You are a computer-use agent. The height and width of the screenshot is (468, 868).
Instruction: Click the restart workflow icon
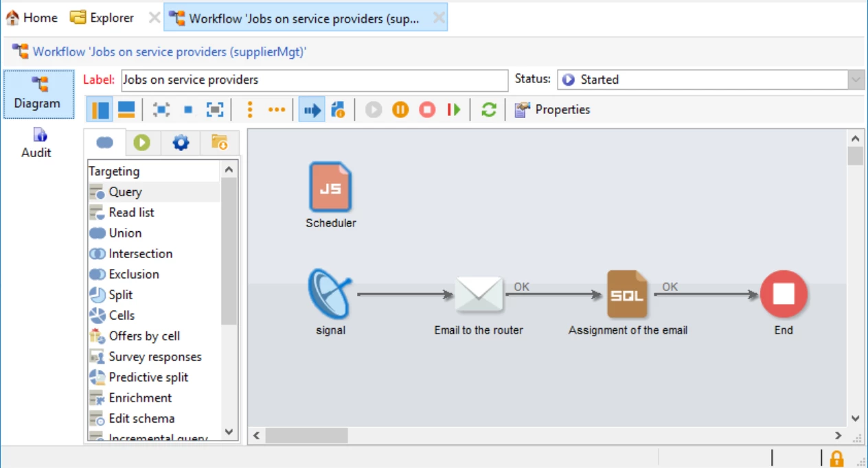[453, 110]
